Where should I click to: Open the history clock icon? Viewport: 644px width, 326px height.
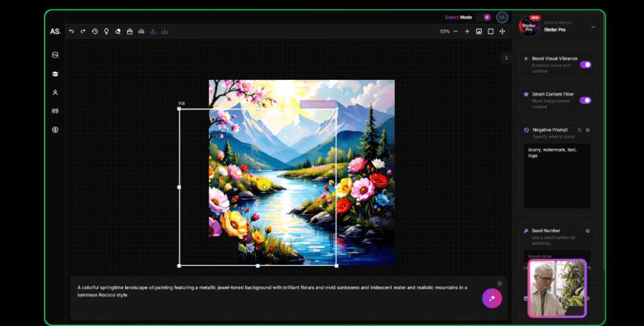95,31
